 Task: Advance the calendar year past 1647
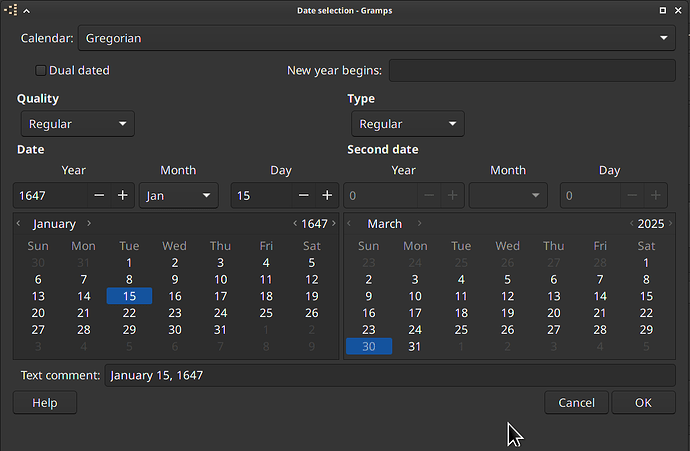coord(334,224)
